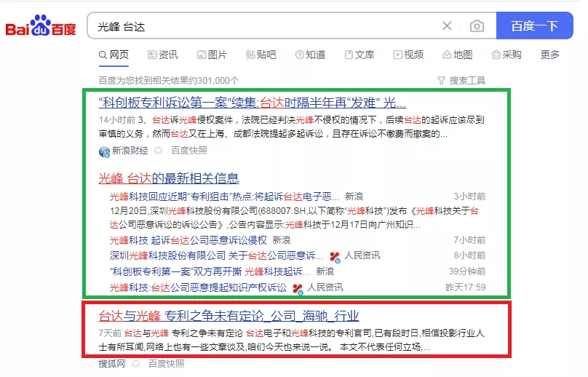The height and width of the screenshot is (377, 588).
Task: Click the snippet starting 14小时前 3、台达诉光峰
Action: point(291,127)
